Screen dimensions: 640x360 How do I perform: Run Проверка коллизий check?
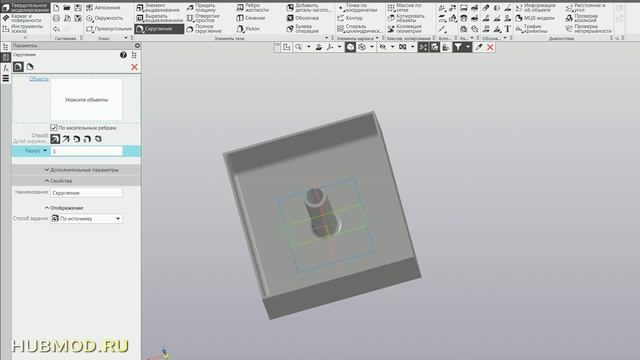[582, 18]
